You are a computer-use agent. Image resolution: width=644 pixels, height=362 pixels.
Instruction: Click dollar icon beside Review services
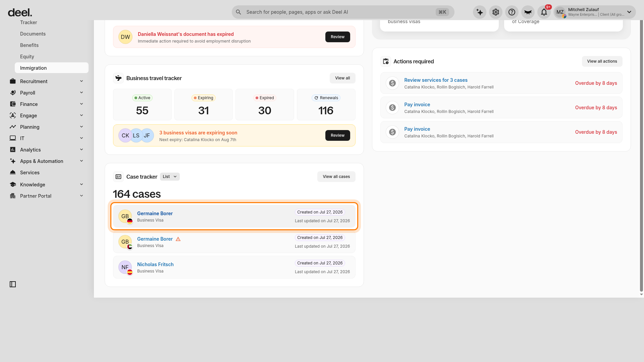pyautogui.click(x=392, y=83)
